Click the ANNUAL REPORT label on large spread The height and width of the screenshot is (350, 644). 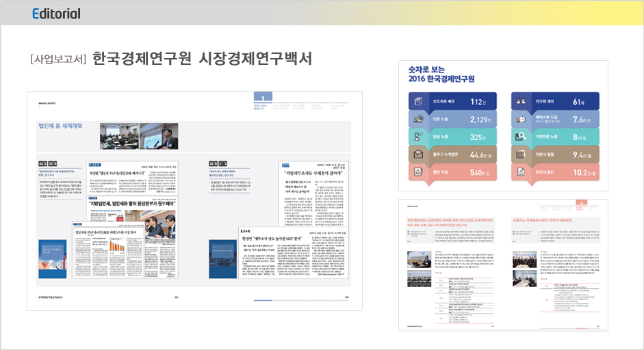click(x=47, y=103)
